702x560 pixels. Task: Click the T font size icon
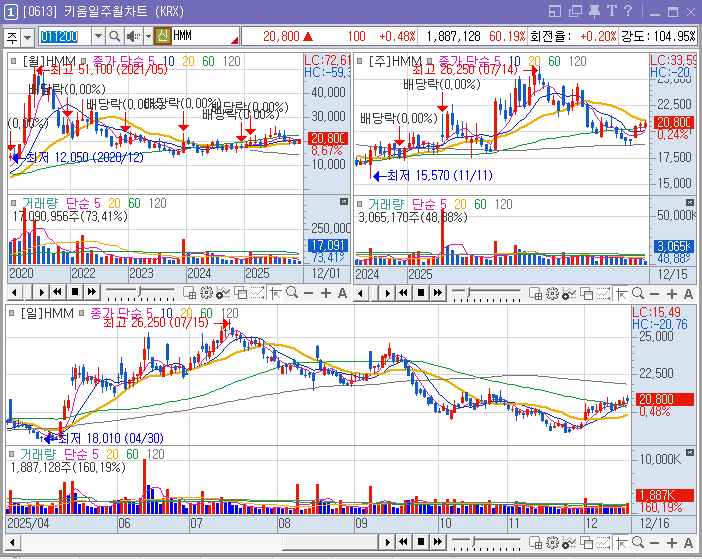pos(612,11)
